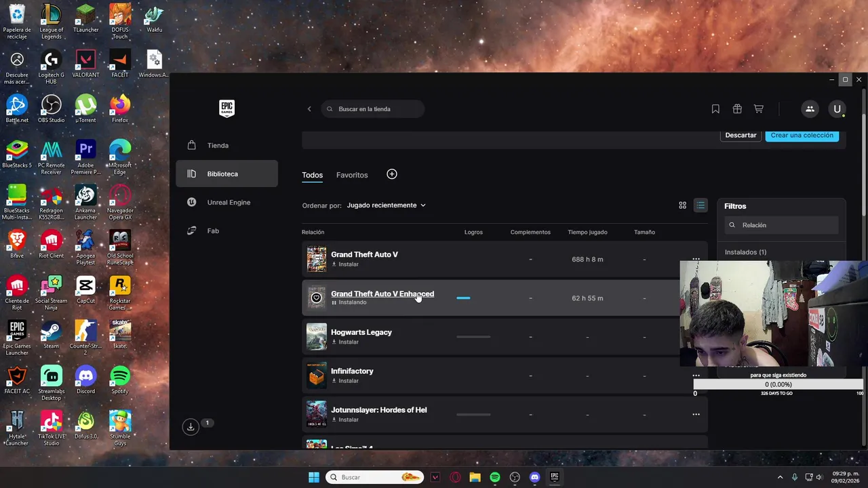Viewport: 868px width, 488px height.
Task: Open the Sort by 'Jugado recientemente' dropdown
Action: click(x=387, y=205)
